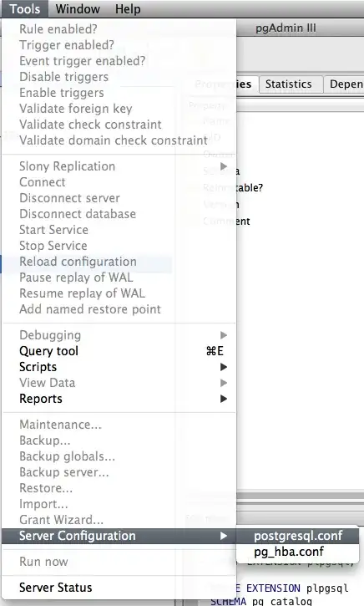Expand the Slony Replication submenu arrow

(224, 166)
